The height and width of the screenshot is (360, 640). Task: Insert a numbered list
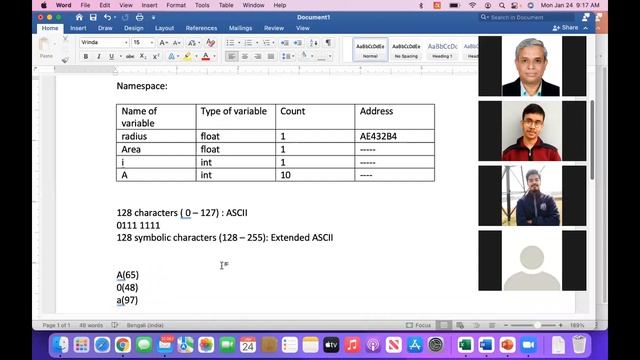pos(248,43)
